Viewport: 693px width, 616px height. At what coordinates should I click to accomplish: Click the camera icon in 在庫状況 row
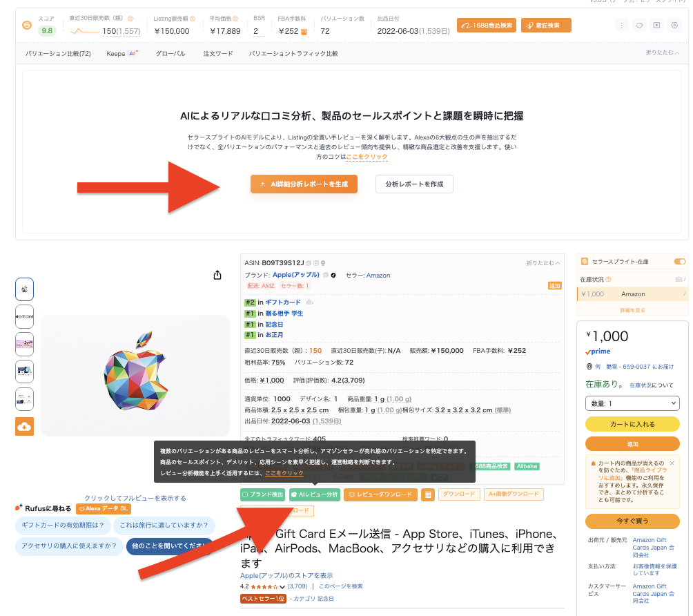[679, 280]
